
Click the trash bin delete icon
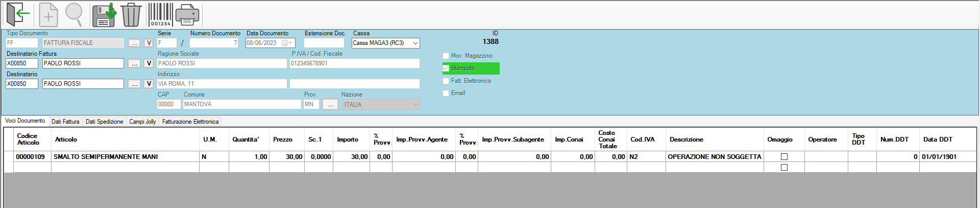131,15
